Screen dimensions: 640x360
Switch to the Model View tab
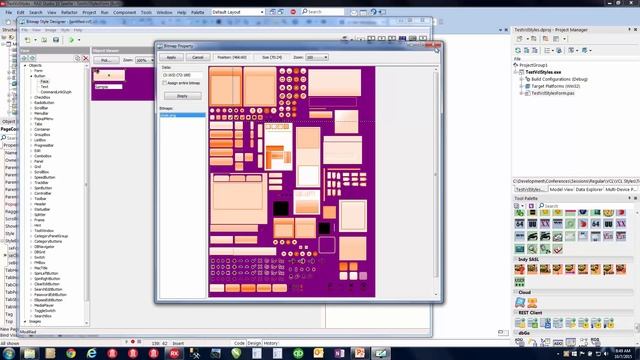[x=561, y=189]
